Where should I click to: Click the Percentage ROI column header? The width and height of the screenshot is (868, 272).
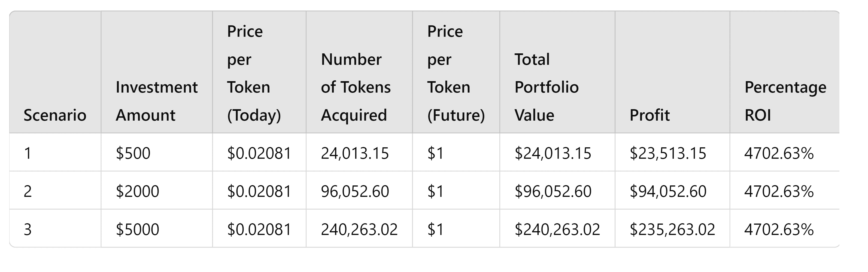[785, 101]
